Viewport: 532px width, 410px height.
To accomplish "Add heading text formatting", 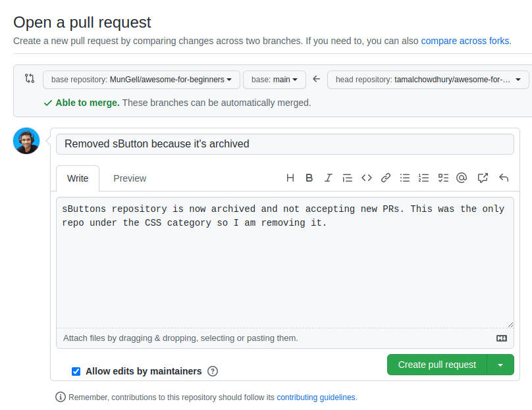I will tap(290, 178).
